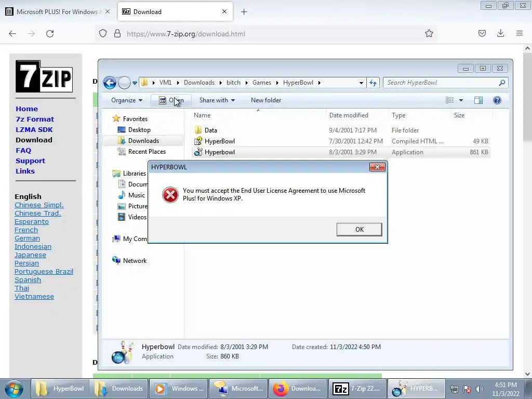Close the Download browser tab
This screenshot has height=399, width=532.
click(224, 11)
